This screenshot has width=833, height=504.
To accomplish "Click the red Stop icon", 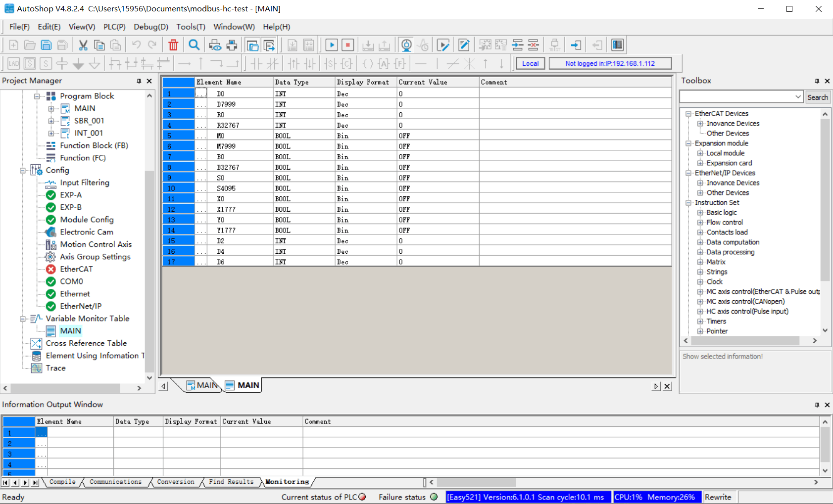I will point(348,45).
